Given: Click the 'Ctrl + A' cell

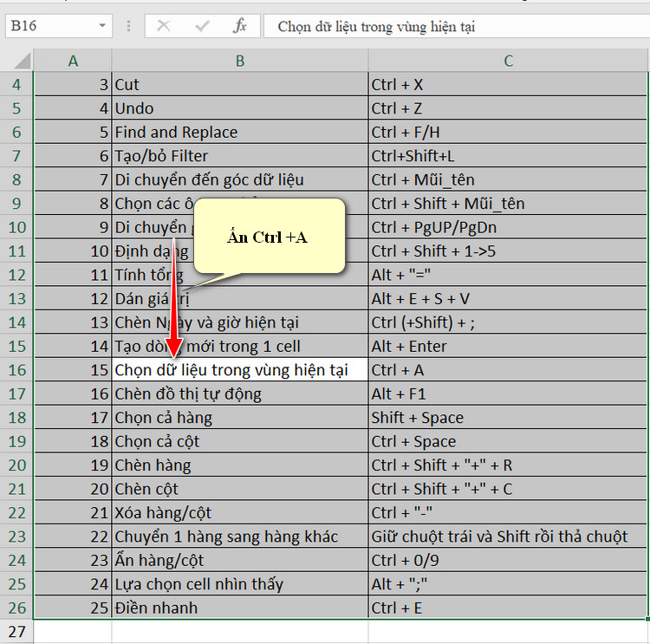Looking at the screenshot, I should 507,370.
